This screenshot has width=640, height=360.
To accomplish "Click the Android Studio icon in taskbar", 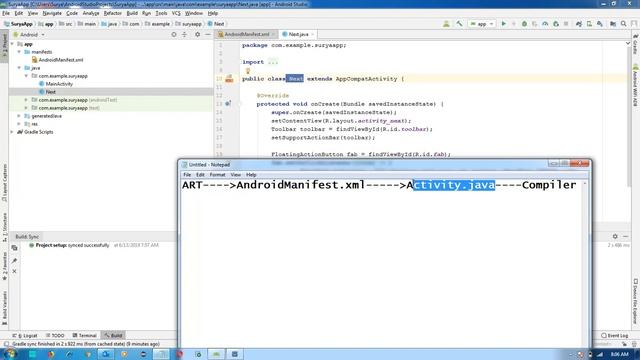I will (216, 354).
